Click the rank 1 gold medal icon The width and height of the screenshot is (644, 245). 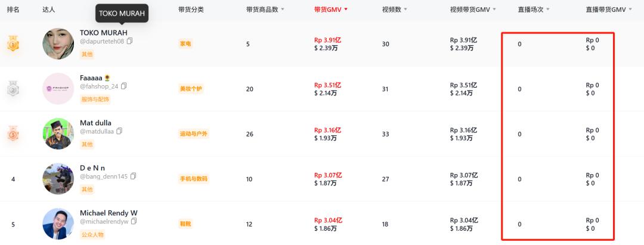pos(13,44)
